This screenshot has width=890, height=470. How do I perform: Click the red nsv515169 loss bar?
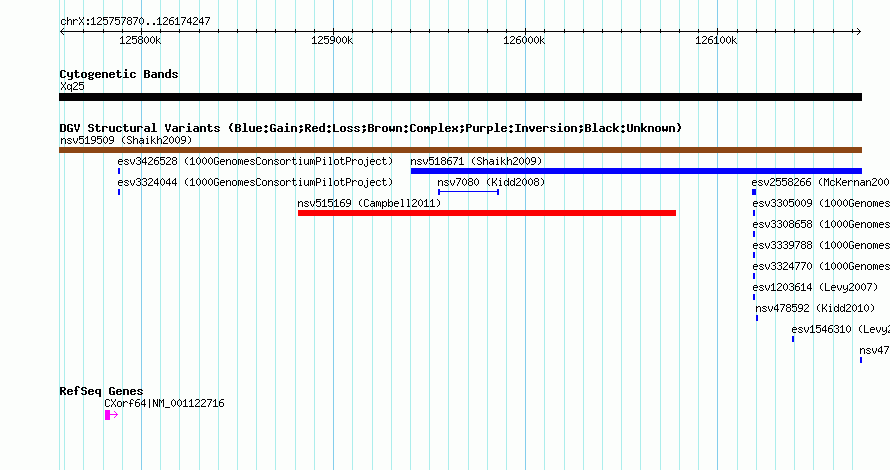pos(486,213)
